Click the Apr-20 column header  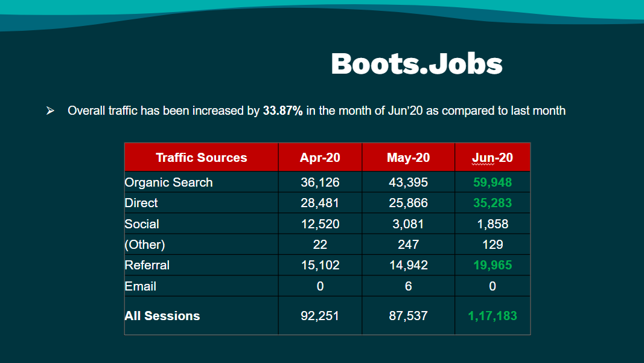(319, 157)
